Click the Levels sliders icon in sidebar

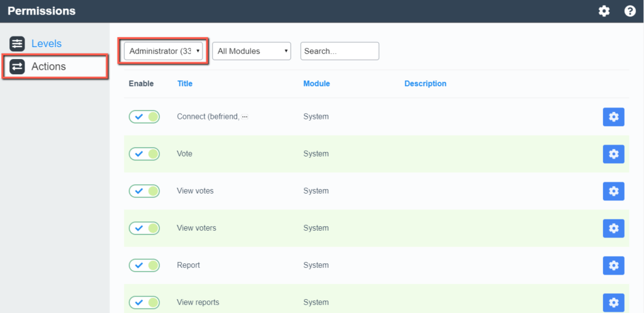[17, 43]
